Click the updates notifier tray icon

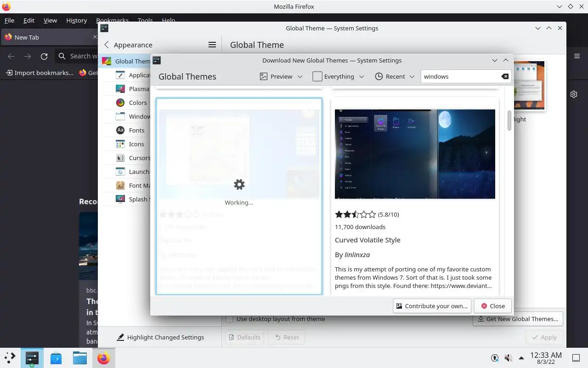tap(495, 358)
